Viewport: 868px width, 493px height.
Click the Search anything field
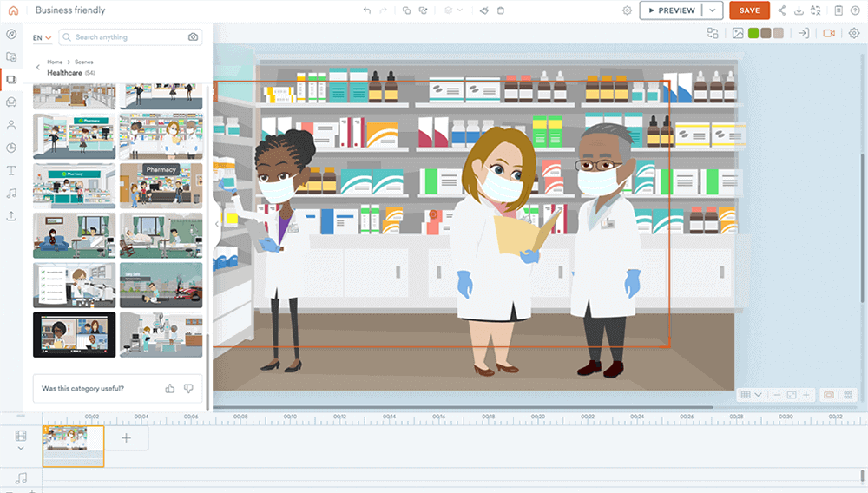tap(130, 37)
